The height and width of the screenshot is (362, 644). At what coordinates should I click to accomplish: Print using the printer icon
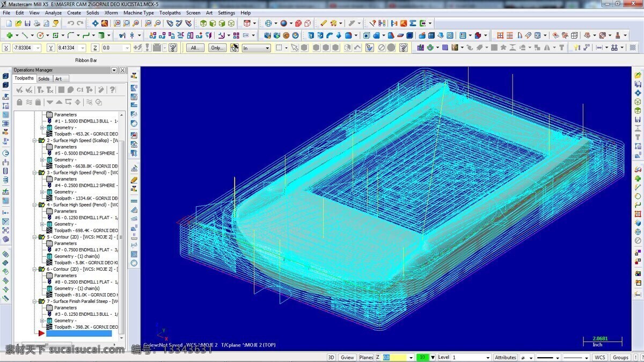(36, 24)
